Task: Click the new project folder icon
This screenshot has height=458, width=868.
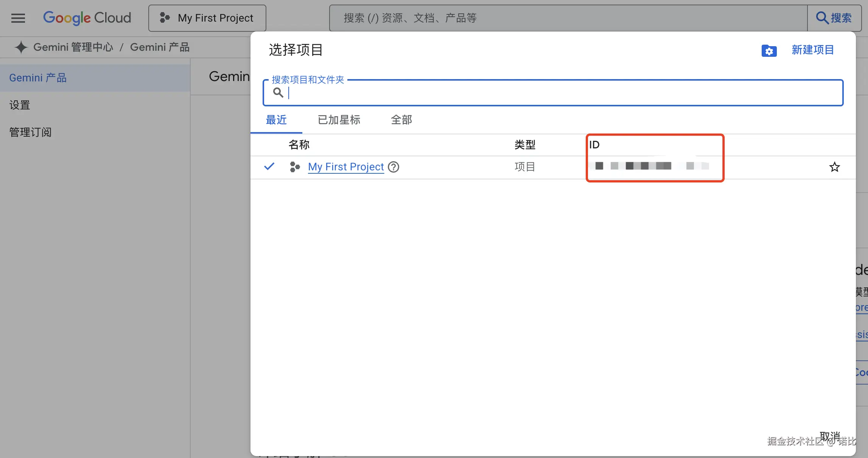Action: tap(769, 50)
